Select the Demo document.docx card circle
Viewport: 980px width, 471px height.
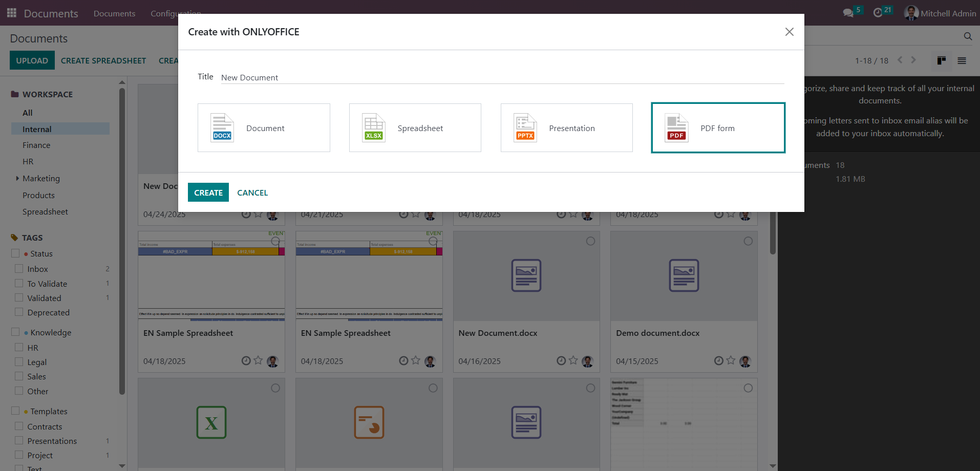click(x=748, y=241)
